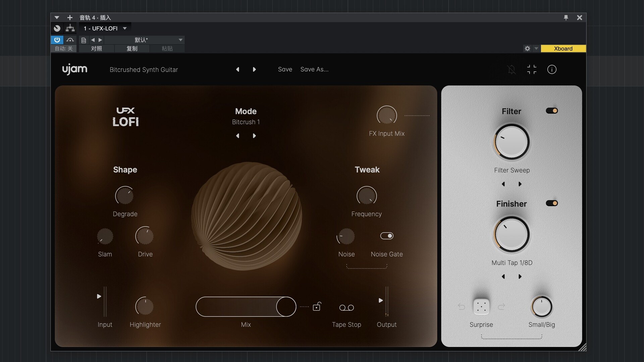Toggle the Noise Gate switch
Image resolution: width=644 pixels, height=362 pixels.
click(x=387, y=236)
